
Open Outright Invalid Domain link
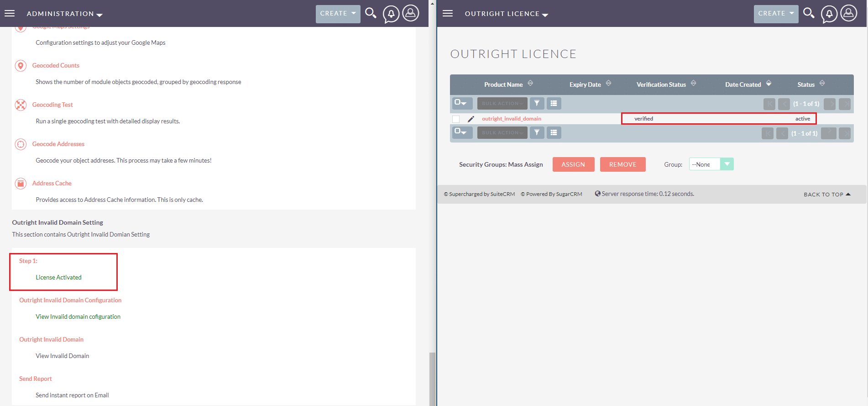tap(51, 340)
